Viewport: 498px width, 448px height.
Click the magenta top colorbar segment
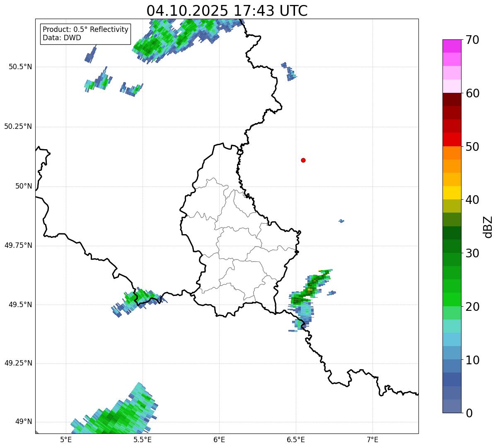(452, 46)
